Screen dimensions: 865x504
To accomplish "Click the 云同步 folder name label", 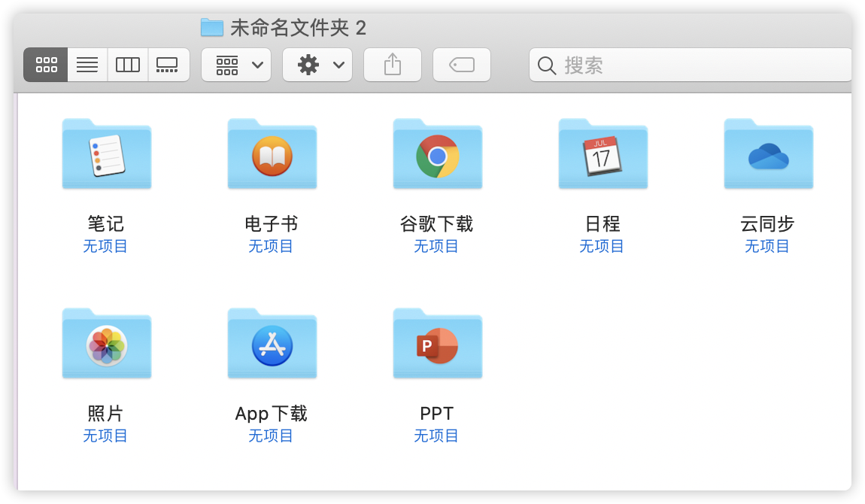I will (x=767, y=224).
